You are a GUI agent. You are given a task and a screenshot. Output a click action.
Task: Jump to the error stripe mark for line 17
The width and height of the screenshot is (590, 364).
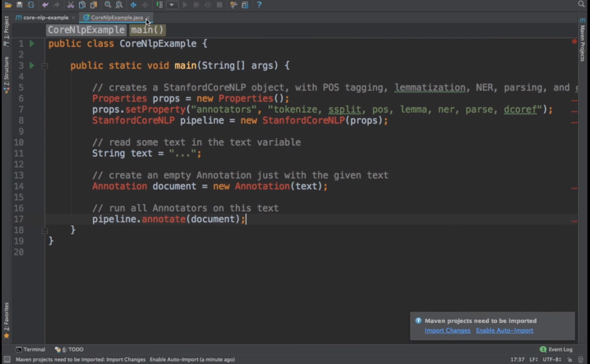point(574,221)
